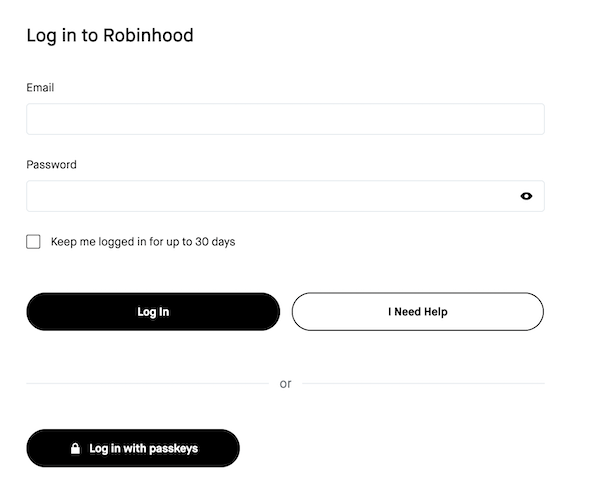
Task: Get help via I Need Help button
Action: [417, 312]
